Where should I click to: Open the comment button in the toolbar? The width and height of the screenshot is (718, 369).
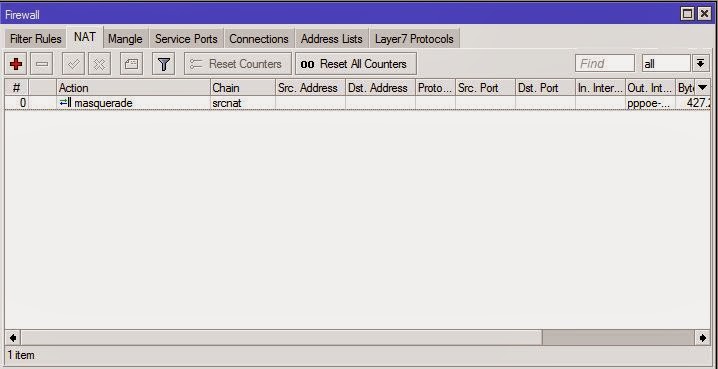pos(131,64)
